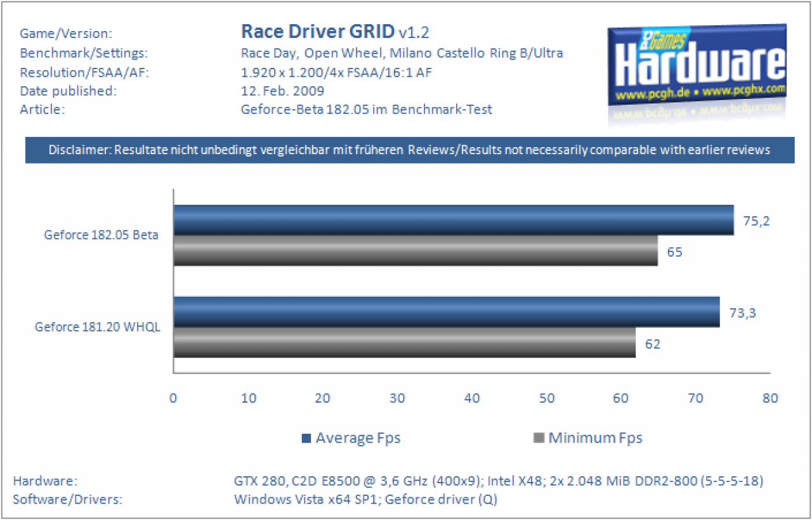
Task: Click the gray Minimum Fps legend swatch
Action: [540, 438]
